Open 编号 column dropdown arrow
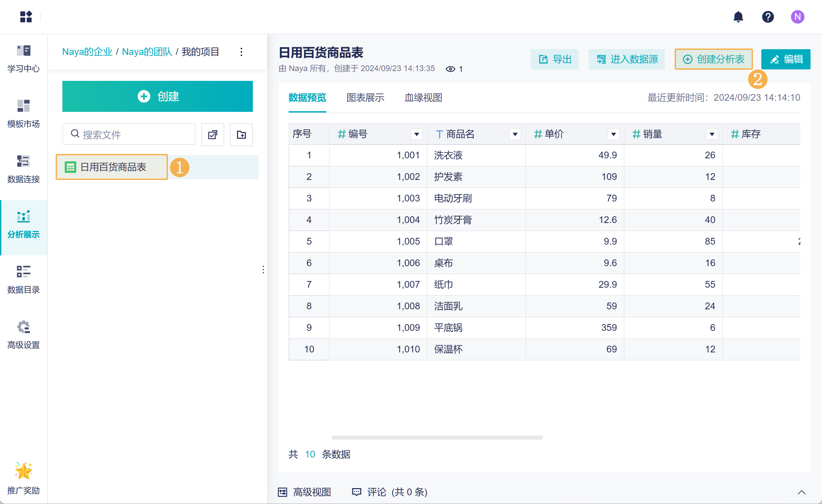Image resolution: width=822 pixels, height=504 pixels. pos(417,134)
